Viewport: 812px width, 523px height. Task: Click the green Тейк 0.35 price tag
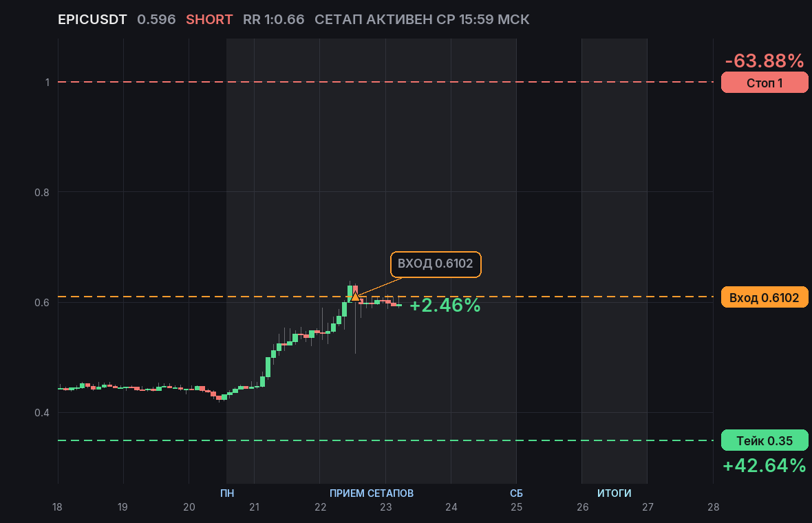(x=765, y=440)
